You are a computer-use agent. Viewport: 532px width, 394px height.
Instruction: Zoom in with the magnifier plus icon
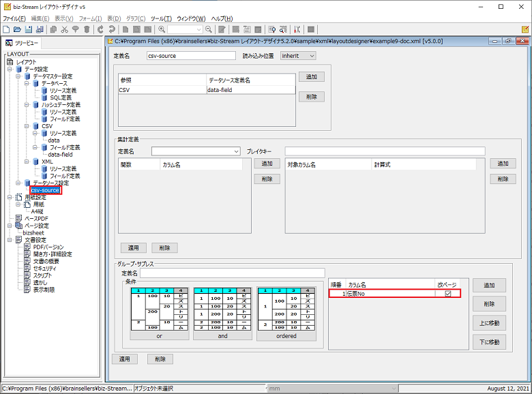162,29
